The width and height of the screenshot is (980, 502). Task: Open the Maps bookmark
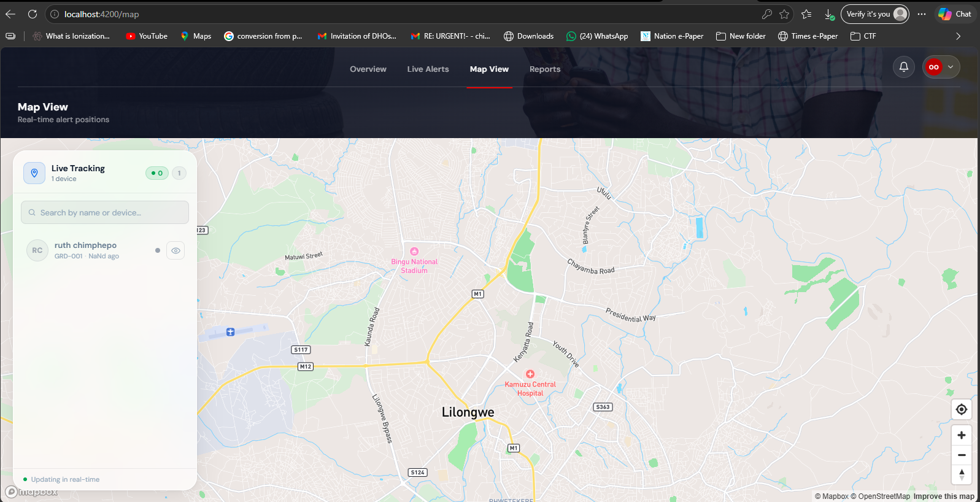(196, 36)
